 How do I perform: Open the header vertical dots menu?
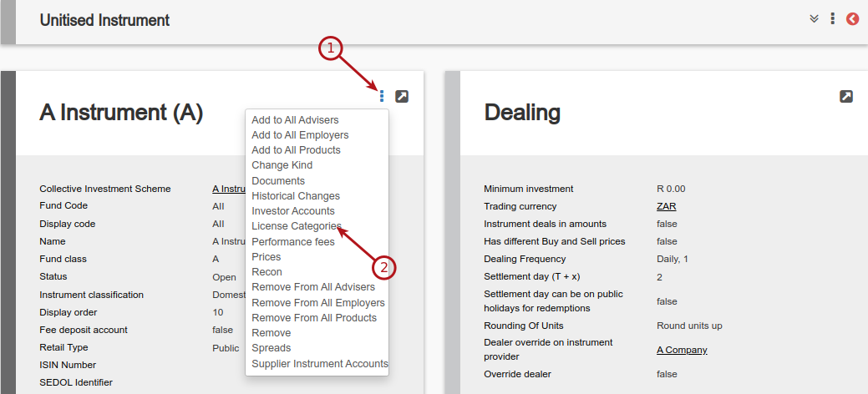coord(832,19)
